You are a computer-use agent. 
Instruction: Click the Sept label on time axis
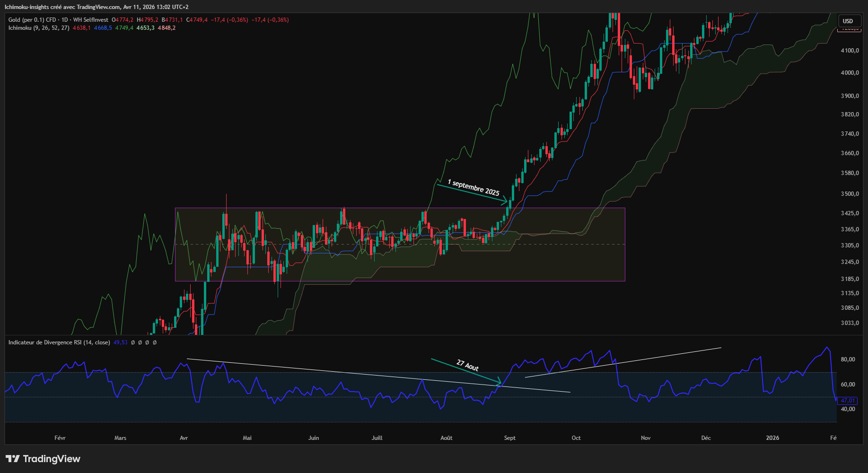(509, 438)
